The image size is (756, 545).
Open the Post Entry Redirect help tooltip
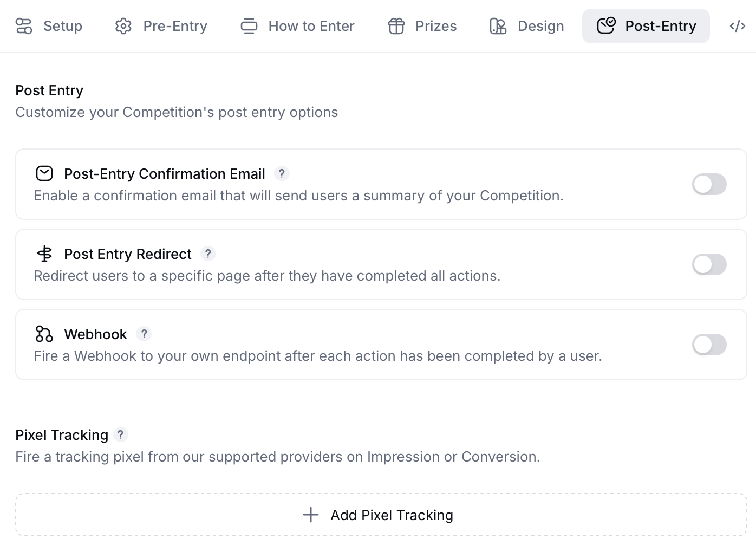pyautogui.click(x=208, y=254)
